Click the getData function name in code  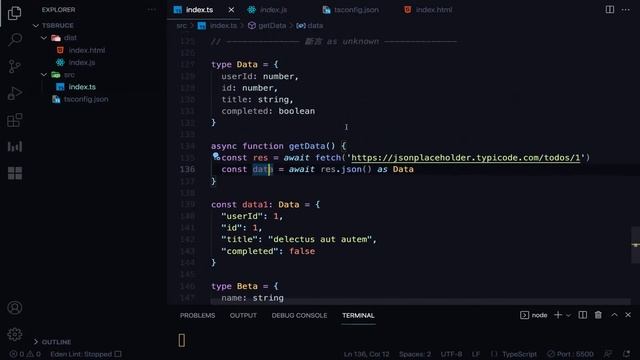pyautogui.click(x=307, y=146)
